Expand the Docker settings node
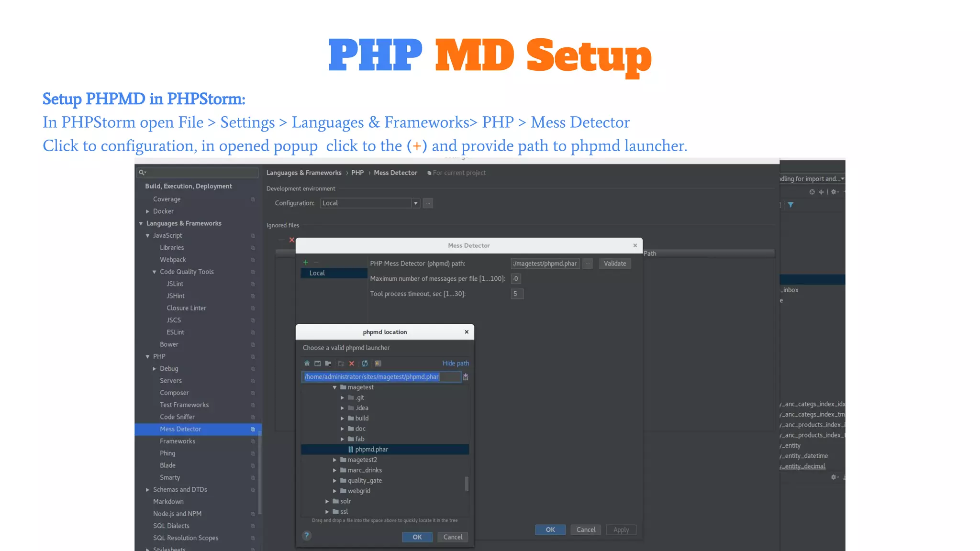Screen dimensions: 980x551 [148, 211]
